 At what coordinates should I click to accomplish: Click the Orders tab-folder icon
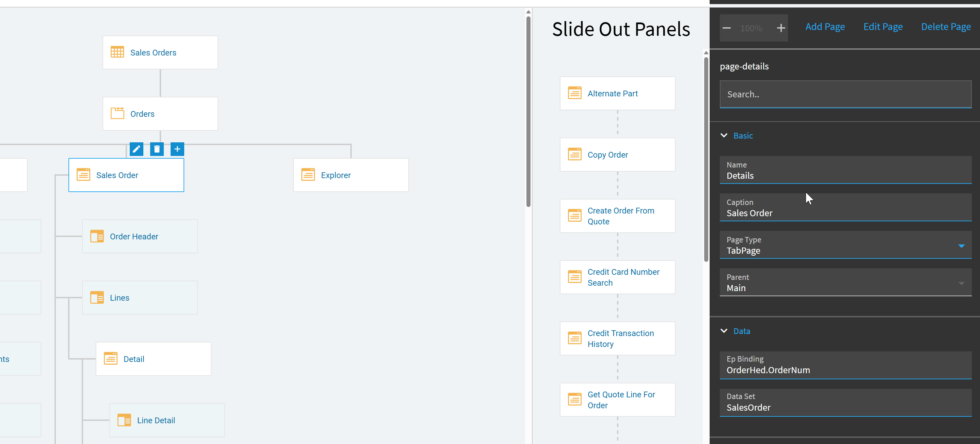117,113
